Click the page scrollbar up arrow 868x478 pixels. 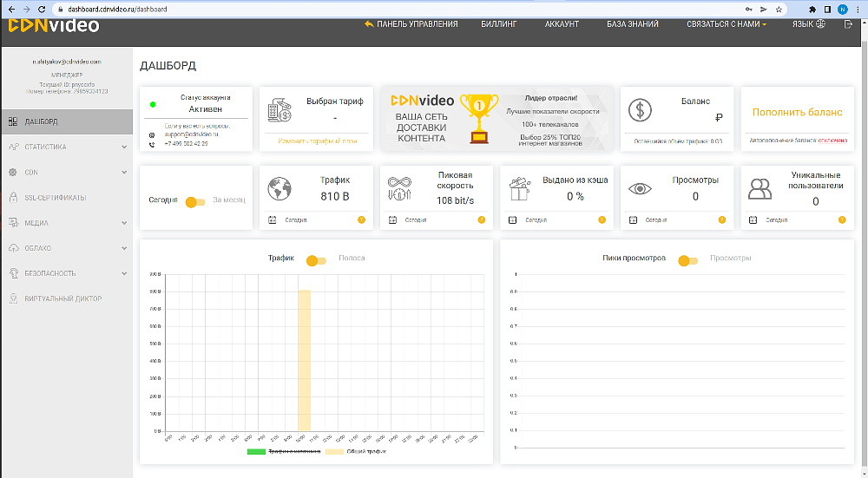[x=864, y=23]
